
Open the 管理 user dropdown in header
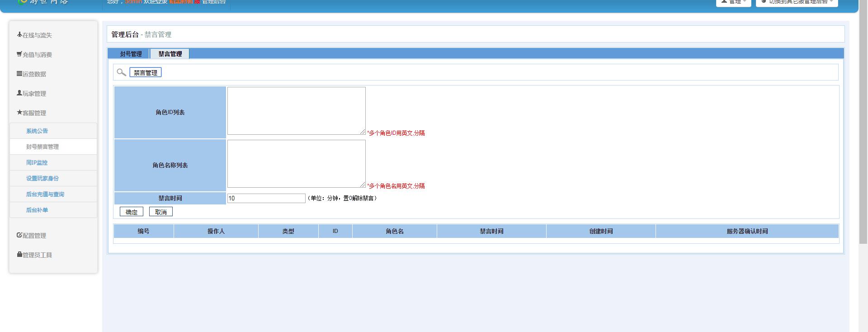point(733,2)
